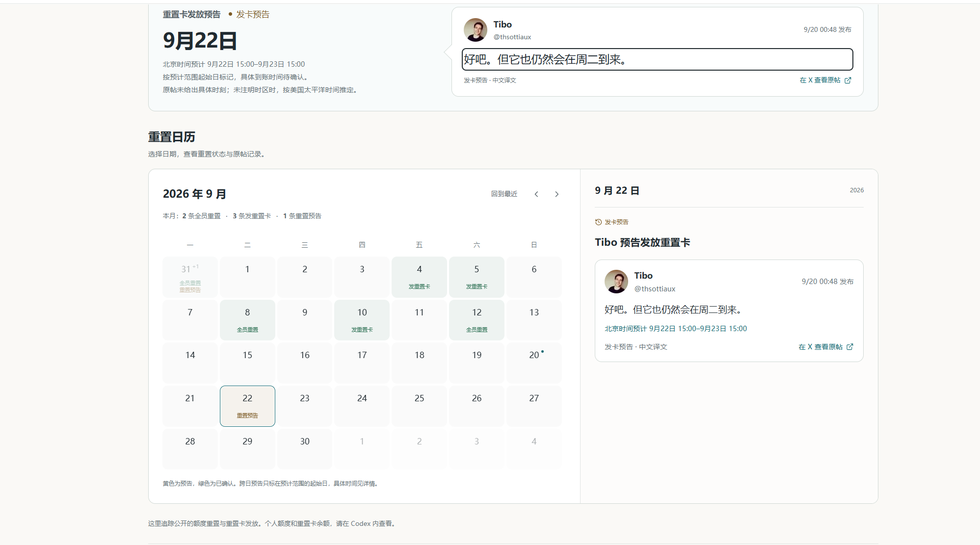This screenshot has height=545, width=980.
Task: Select September 10 marked 发重置卡
Action: point(362,320)
